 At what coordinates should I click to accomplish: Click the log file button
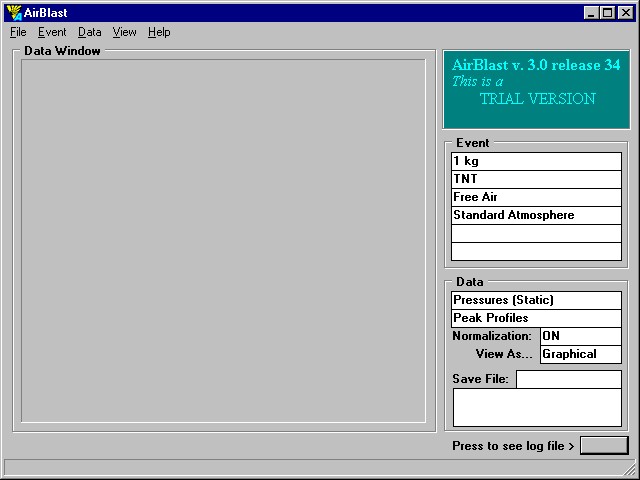[604, 445]
